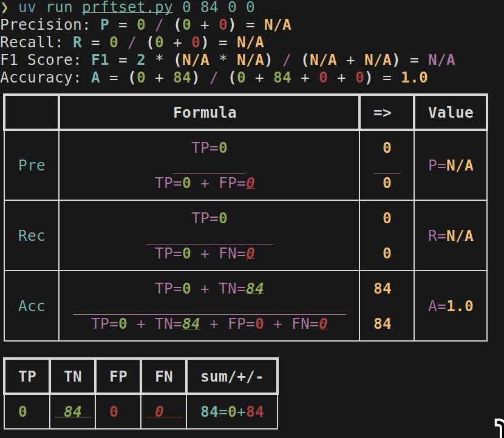Click the "sum/+/-" header cell
This screenshot has height=438, width=504.
pos(232,376)
